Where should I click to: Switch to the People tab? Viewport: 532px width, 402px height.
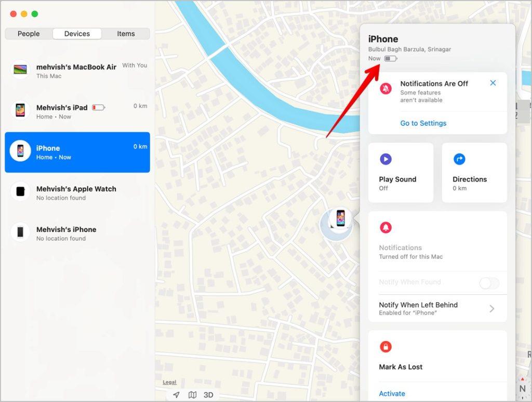29,34
